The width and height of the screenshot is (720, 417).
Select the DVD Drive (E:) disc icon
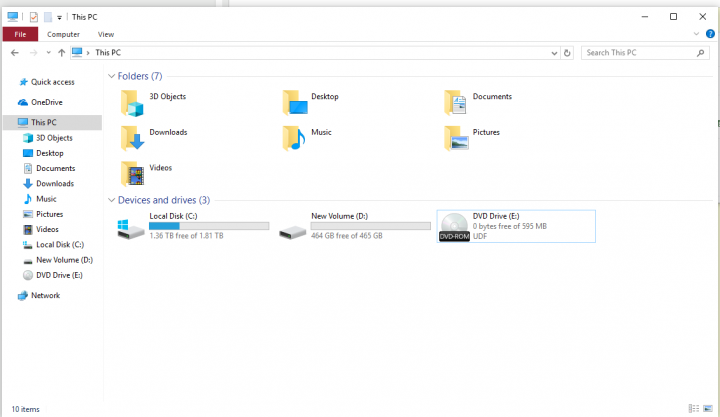pos(454,227)
